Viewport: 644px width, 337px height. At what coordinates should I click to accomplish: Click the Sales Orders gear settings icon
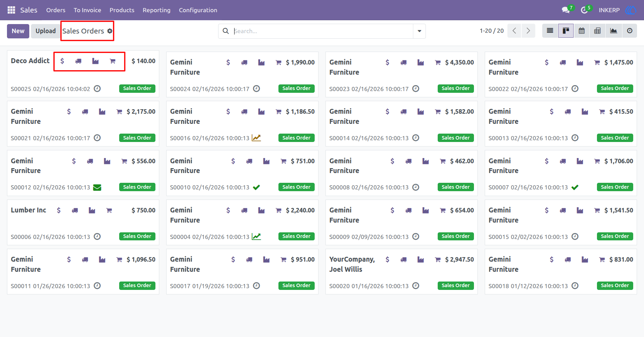coord(110,31)
